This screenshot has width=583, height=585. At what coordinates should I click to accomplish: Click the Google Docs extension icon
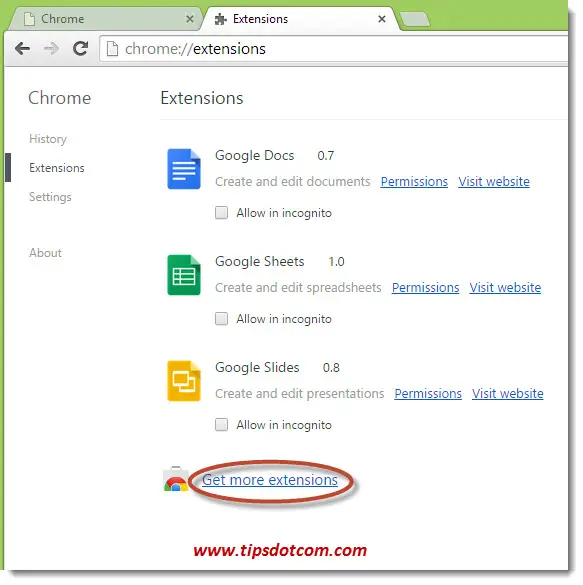[184, 169]
